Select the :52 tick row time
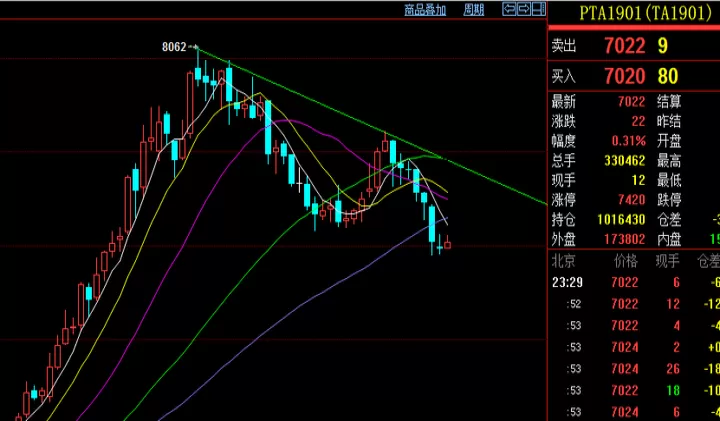Screen dimensions: 720x421 tap(574, 303)
